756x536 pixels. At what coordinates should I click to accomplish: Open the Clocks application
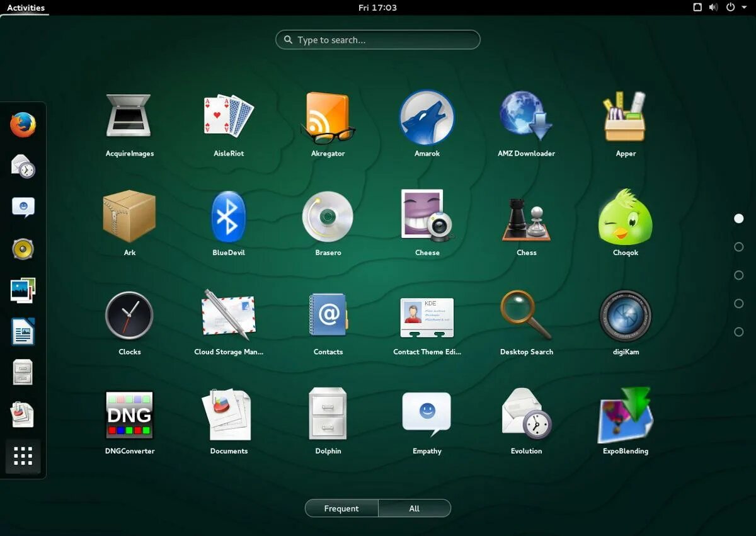[129, 316]
